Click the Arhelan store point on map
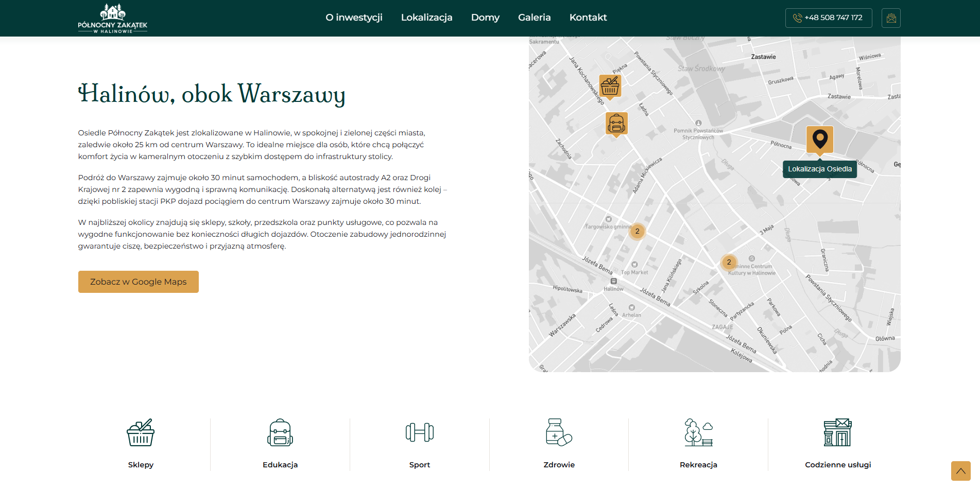The width and height of the screenshot is (980, 490). pyautogui.click(x=631, y=307)
